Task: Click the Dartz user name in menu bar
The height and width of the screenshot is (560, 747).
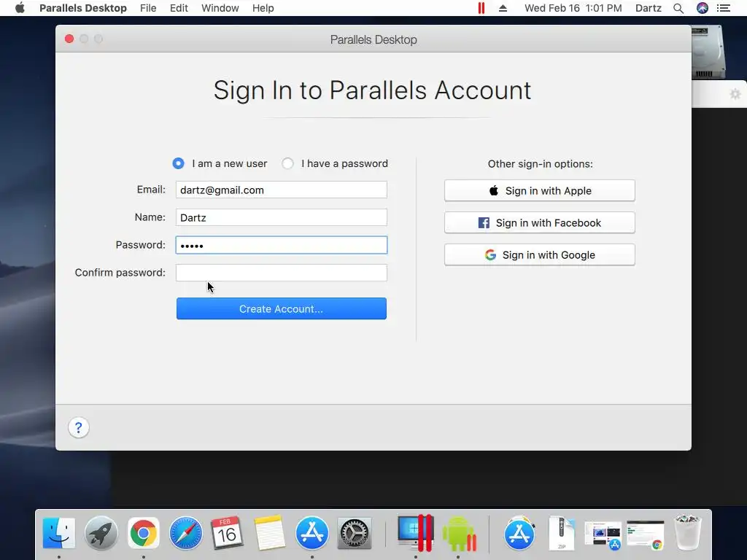Action: pos(649,8)
